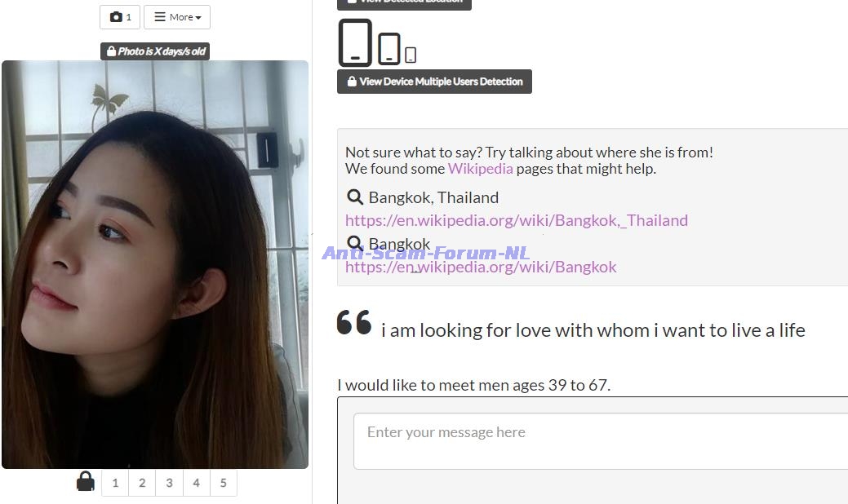Go to photo page 2
This screenshot has width=848, height=504.
[x=142, y=483]
